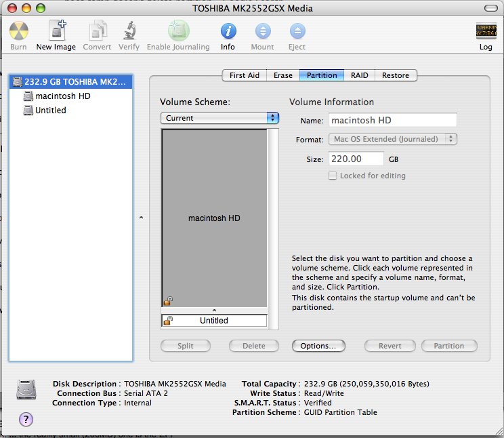Click the 'Serial ATA 2' connection bus value

point(146,393)
